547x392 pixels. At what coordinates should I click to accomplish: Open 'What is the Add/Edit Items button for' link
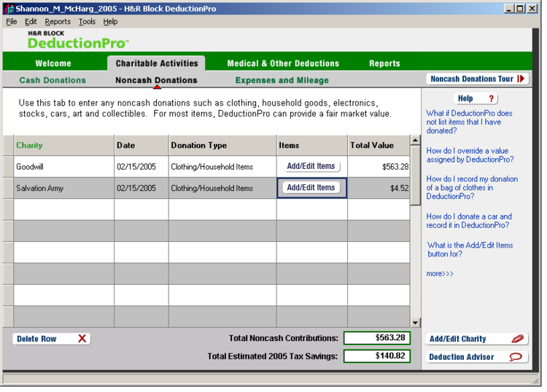(470, 249)
